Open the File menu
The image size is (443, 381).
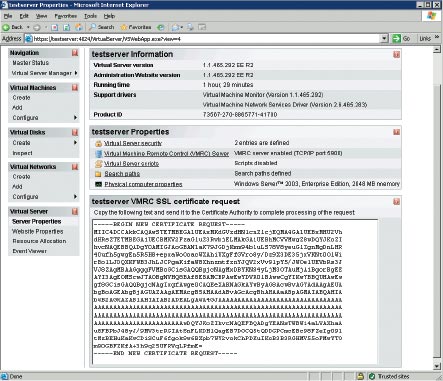pyautogui.click(x=8, y=16)
